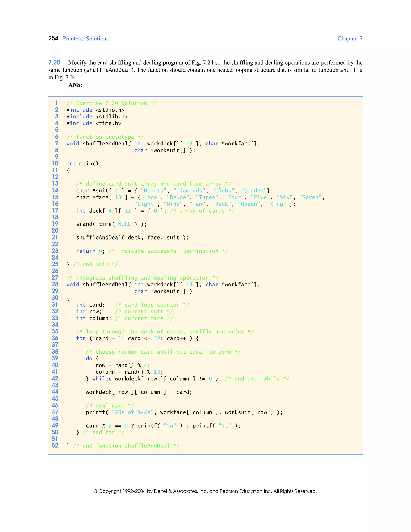411x532 pixels.
Task: Click the #include <stdio.h> line
Action: (x=95, y=110)
